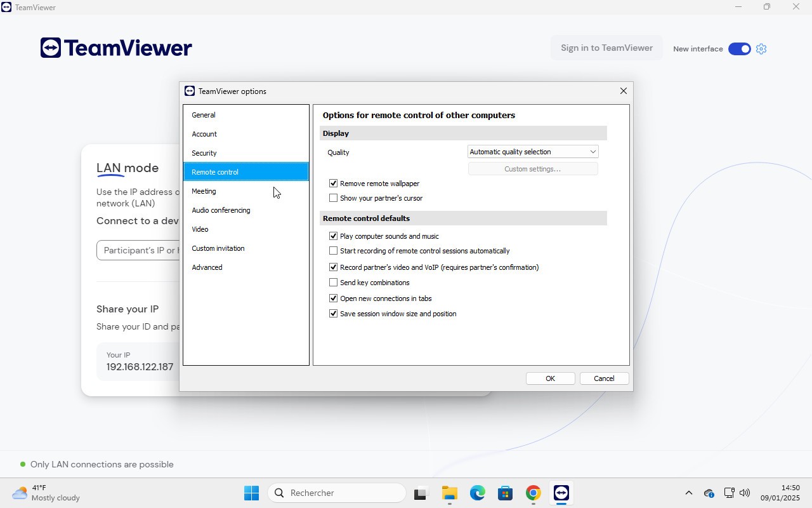Select the Security options category
Viewport: 812px width, 508px height.
204,153
